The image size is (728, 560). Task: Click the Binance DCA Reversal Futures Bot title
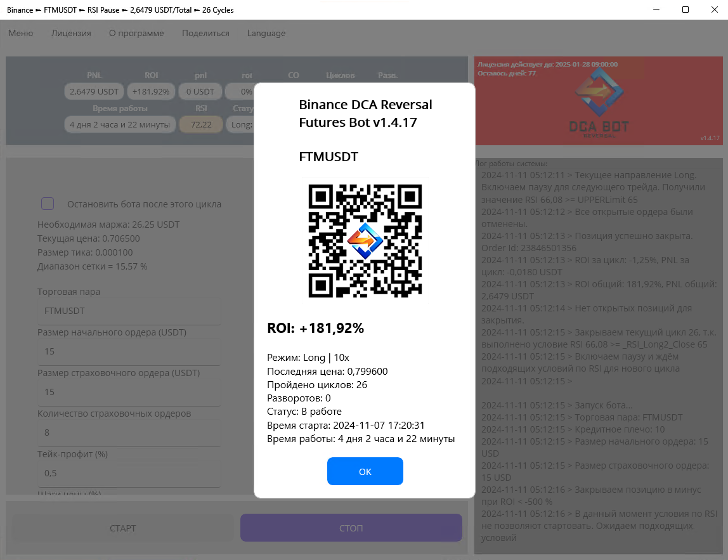(x=365, y=114)
